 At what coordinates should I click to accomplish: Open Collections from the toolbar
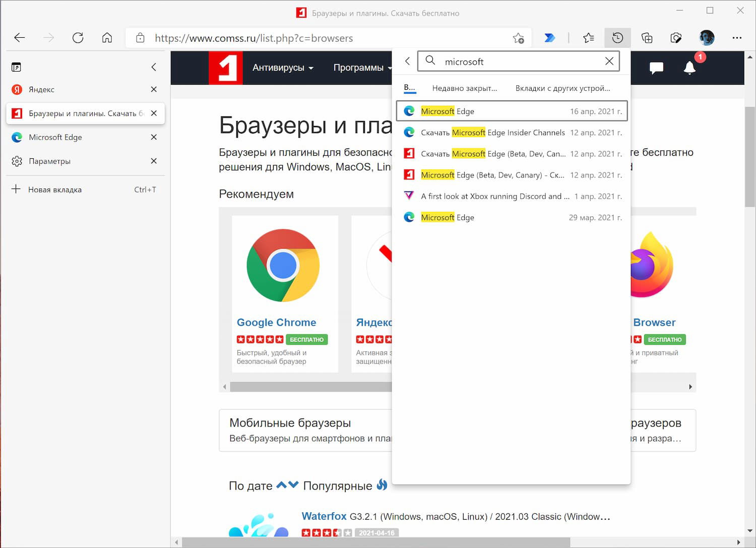point(647,38)
